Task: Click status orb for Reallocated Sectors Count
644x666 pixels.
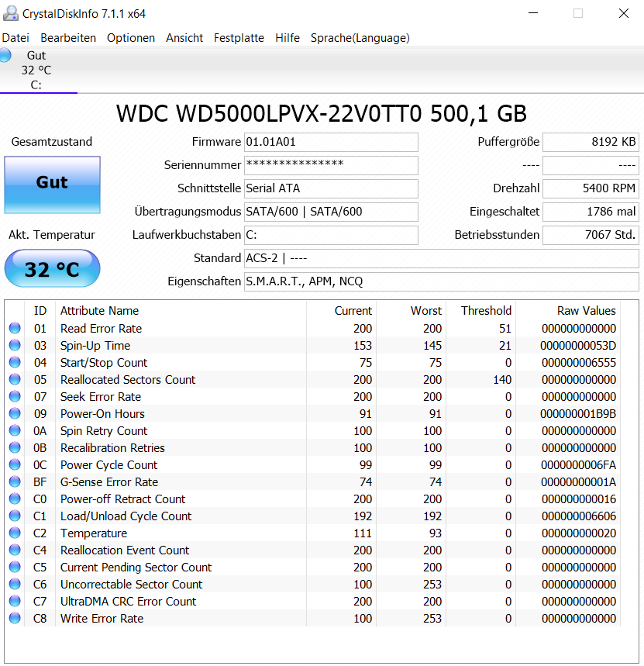Action: (x=15, y=379)
